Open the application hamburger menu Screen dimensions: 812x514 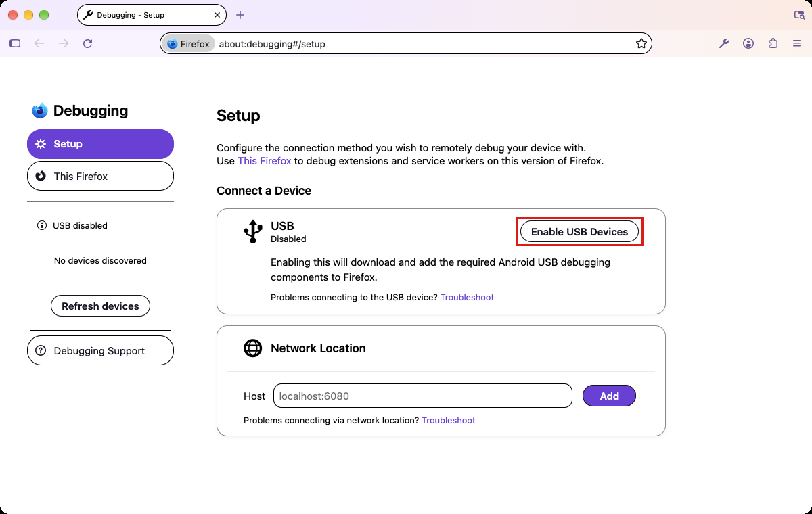tap(797, 43)
